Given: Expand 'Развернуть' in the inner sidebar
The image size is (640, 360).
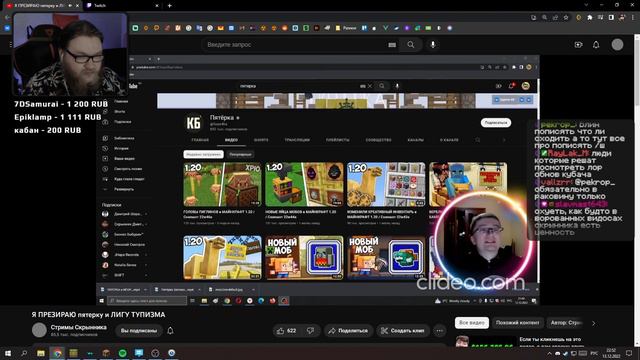Looking at the screenshot, I should click(124, 189).
